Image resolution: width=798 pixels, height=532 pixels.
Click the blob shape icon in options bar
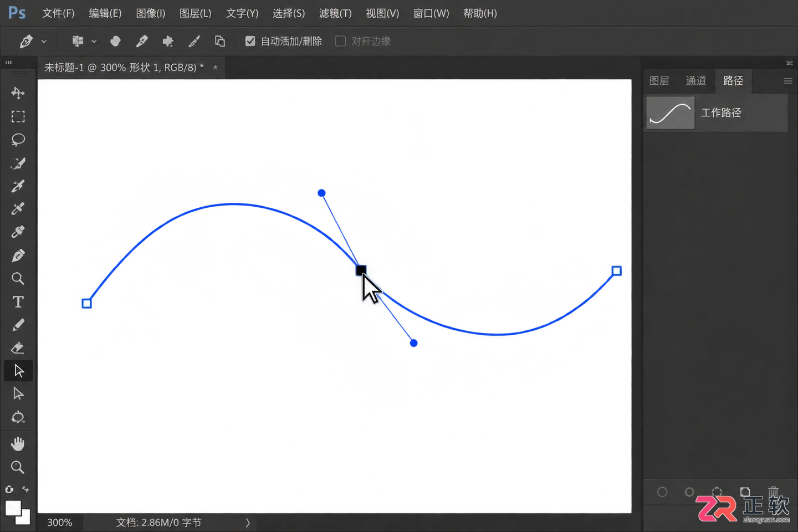(x=115, y=41)
